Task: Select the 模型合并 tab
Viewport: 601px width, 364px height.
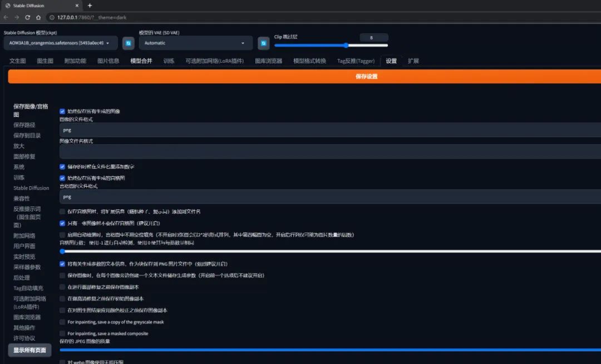Action: click(141, 61)
